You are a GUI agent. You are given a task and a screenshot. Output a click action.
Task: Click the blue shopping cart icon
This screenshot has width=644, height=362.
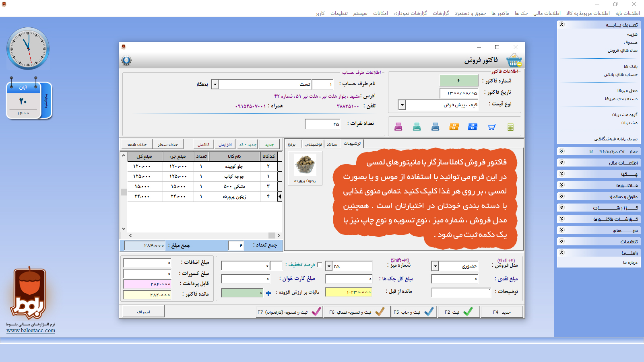point(491,127)
